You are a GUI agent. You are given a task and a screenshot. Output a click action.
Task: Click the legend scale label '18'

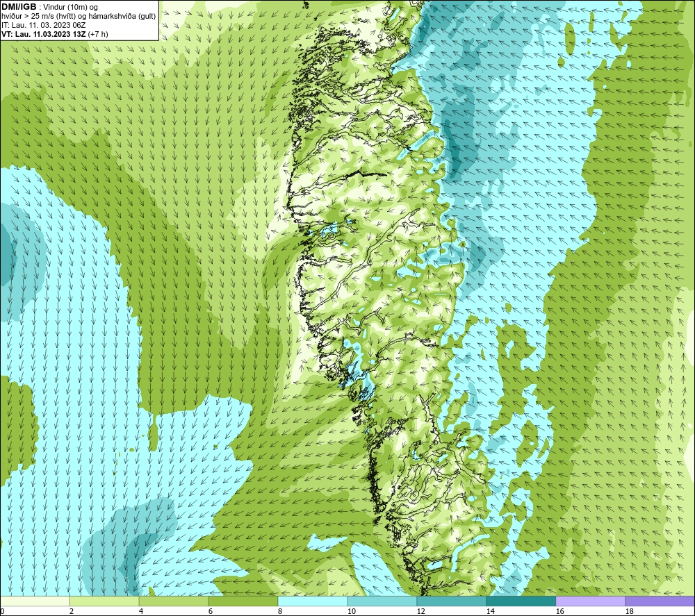point(629,612)
